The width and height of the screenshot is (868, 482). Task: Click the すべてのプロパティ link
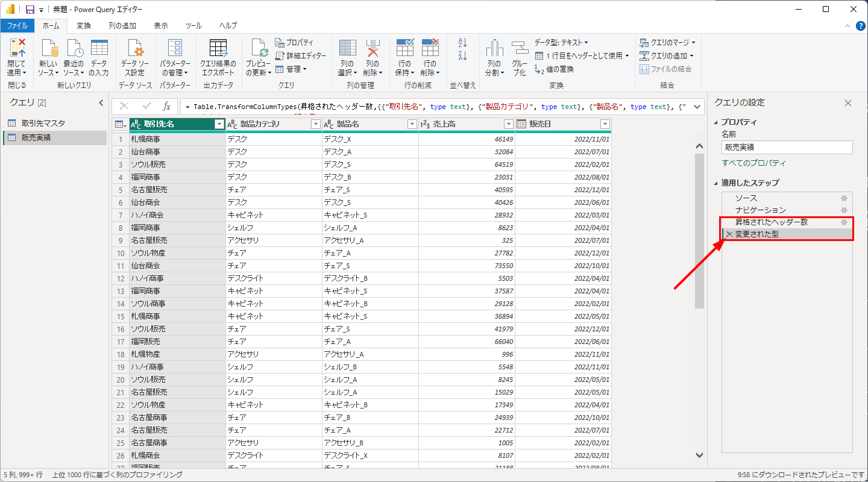[754, 163]
